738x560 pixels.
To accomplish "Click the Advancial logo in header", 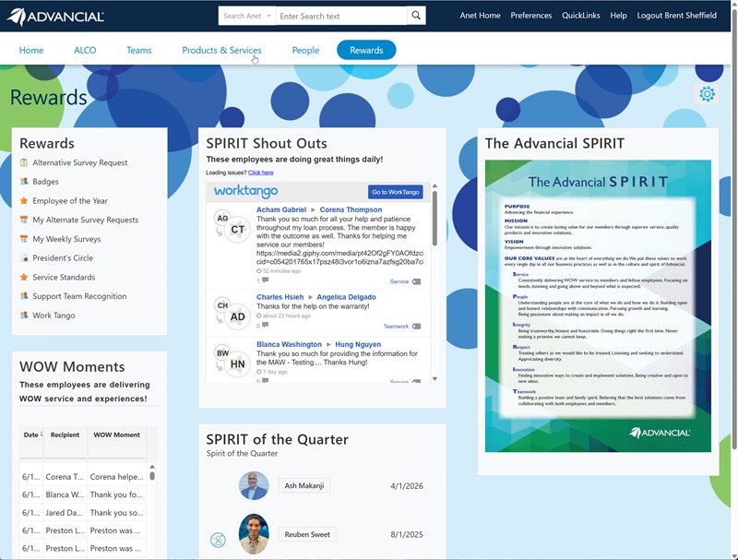I will pos(55,17).
